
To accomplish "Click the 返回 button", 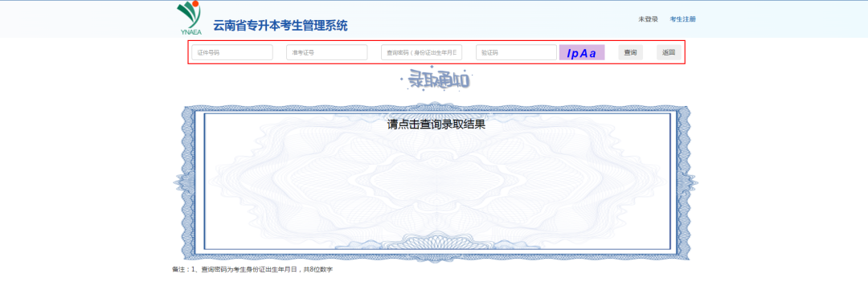I will (x=669, y=52).
